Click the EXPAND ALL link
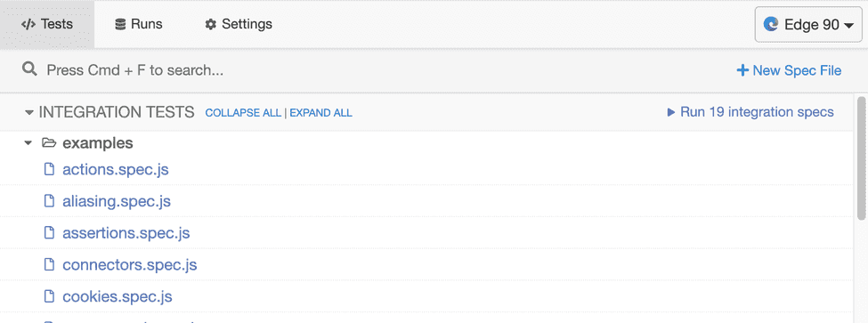Viewport: 868px width, 323px height. (x=321, y=113)
